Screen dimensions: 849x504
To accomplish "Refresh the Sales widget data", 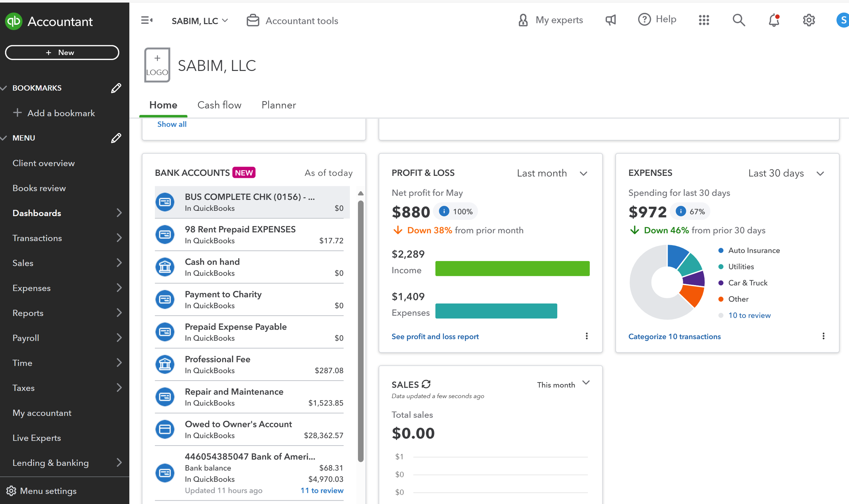I will point(427,384).
